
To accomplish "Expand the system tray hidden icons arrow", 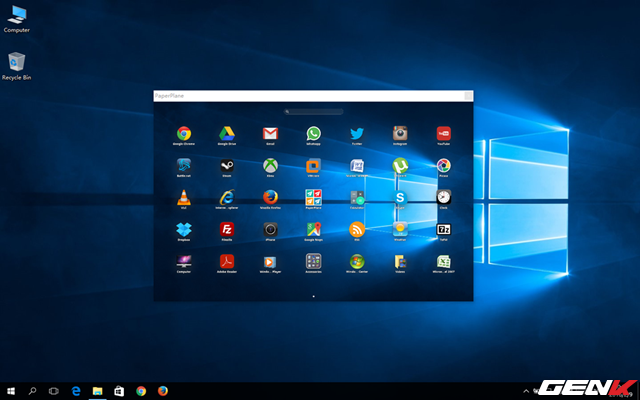I will tap(527, 391).
